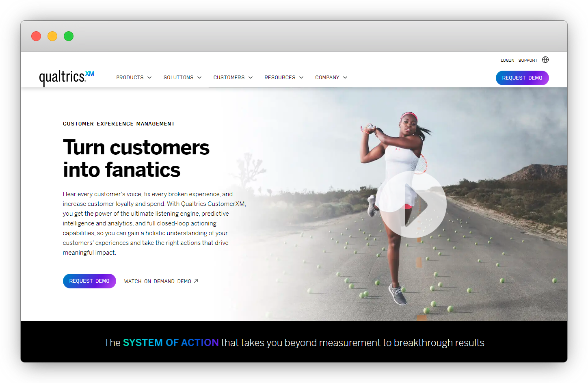Click the external link arrow beside demo text
The width and height of the screenshot is (588, 383).
pyautogui.click(x=196, y=280)
